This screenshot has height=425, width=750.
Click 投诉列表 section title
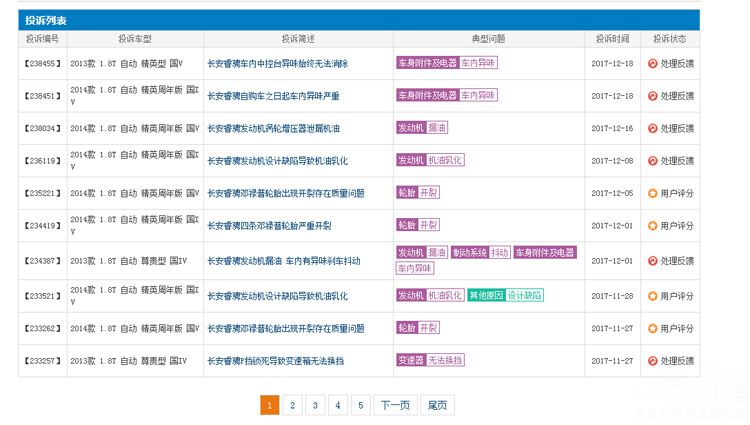(46, 21)
